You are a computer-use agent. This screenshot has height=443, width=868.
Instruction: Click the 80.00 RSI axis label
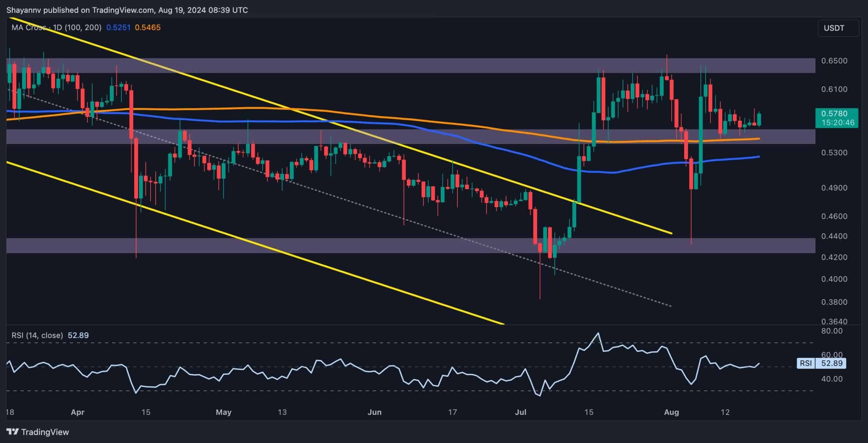click(x=832, y=331)
